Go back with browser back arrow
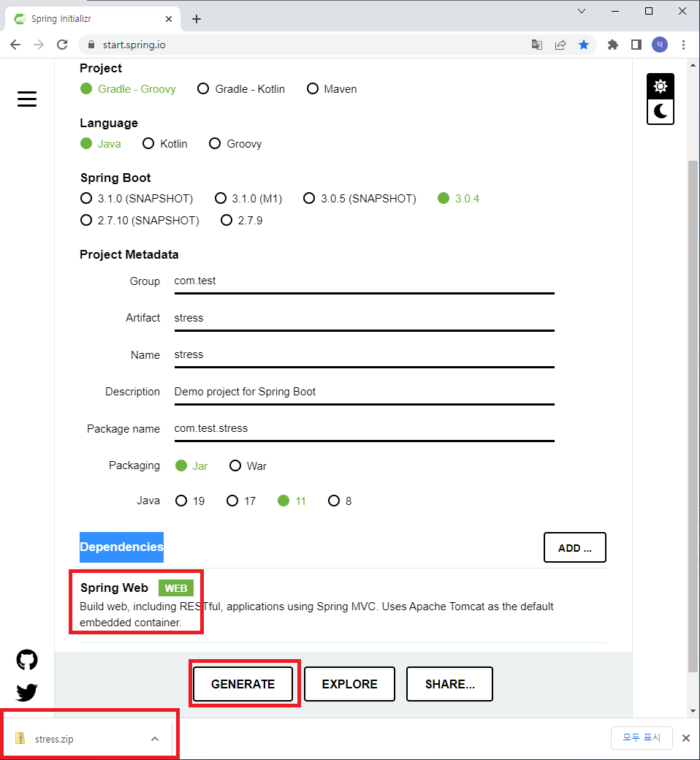 15,45
